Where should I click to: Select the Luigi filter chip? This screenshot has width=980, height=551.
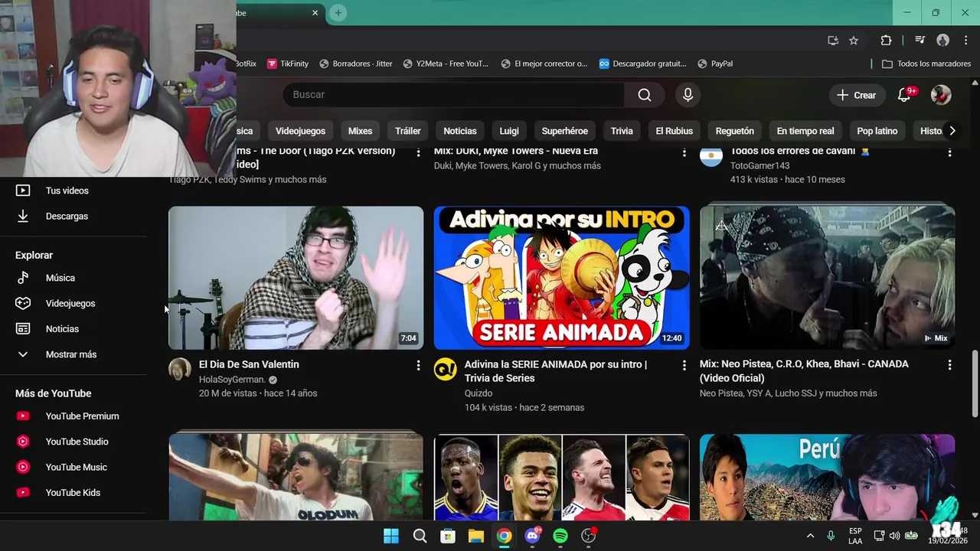coord(509,131)
